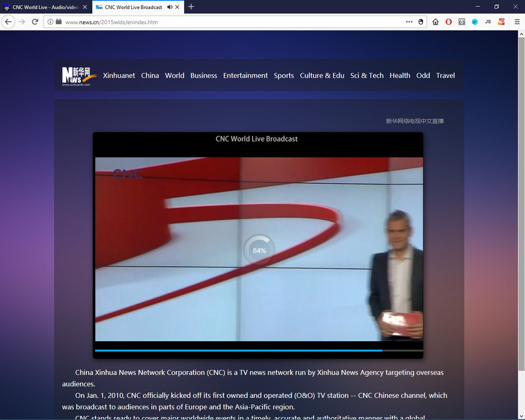The height and width of the screenshot is (420, 525).
Task: Click the page vertical scrollbar
Action: click(x=521, y=204)
